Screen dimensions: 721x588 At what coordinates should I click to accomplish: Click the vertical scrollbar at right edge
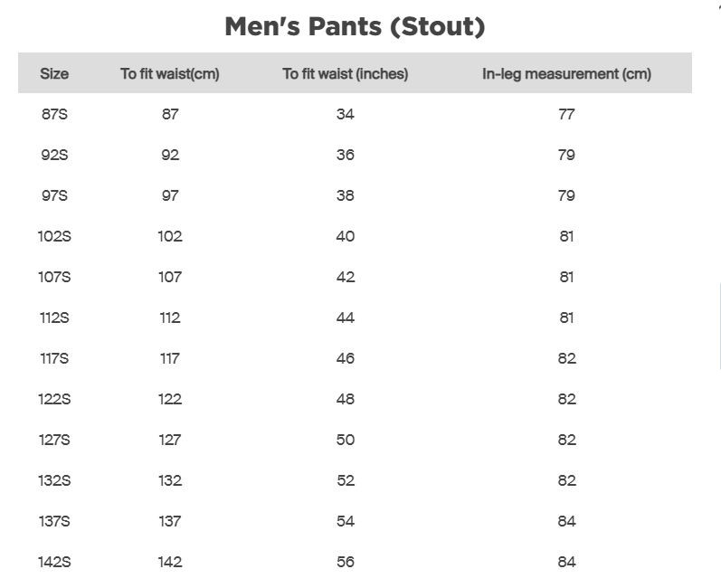tap(719, 326)
